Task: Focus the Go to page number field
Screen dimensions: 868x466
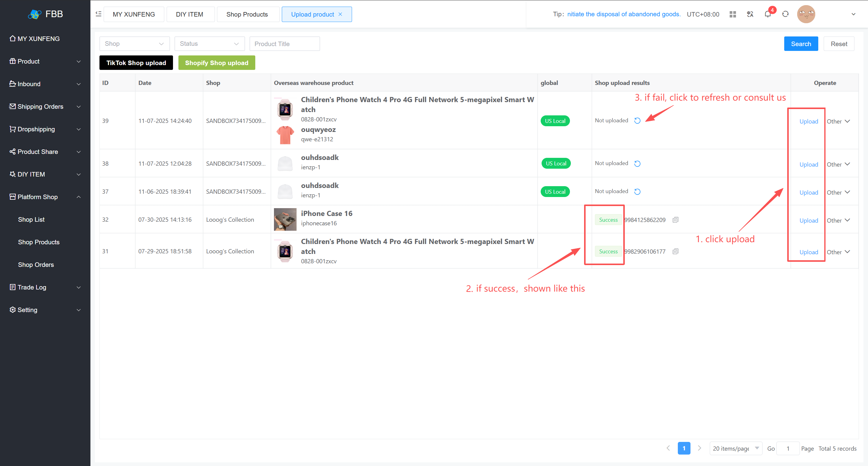Action: pos(788,448)
